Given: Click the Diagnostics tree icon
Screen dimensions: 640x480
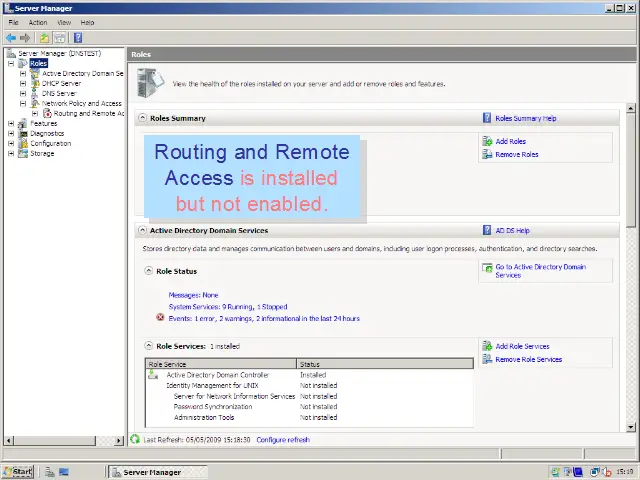Looking at the screenshot, I should [23, 133].
